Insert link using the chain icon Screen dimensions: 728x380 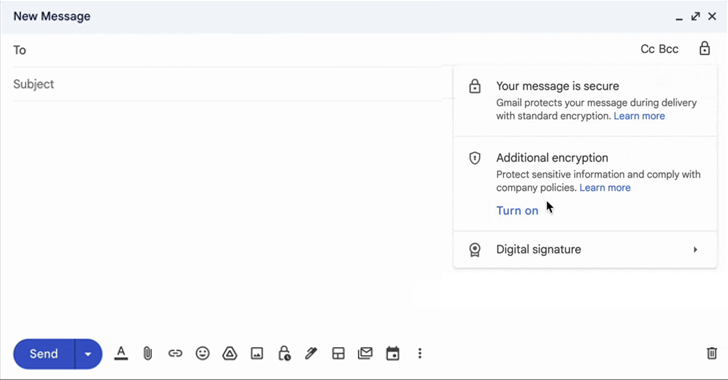coord(175,354)
